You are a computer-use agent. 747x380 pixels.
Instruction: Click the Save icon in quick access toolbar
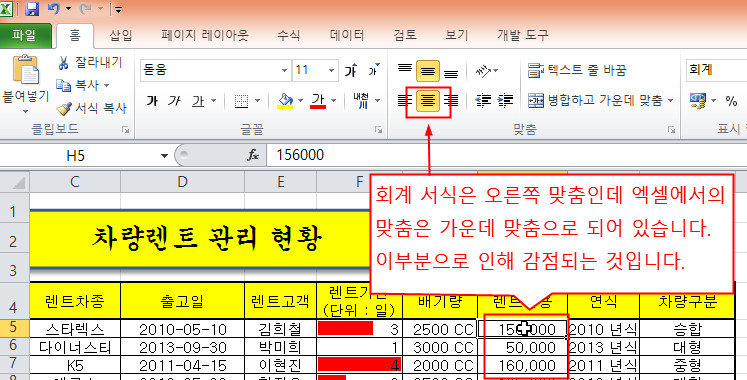(32, 9)
